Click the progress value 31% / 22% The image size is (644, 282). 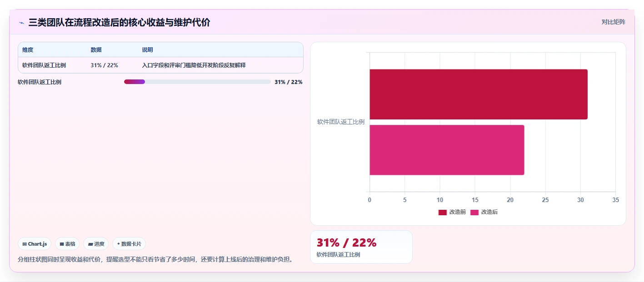[x=288, y=82]
